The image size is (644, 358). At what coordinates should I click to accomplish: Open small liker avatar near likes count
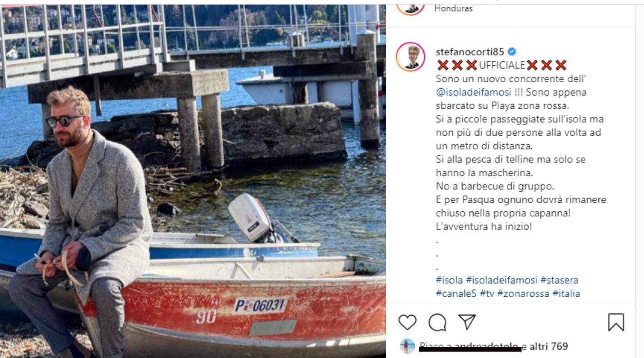(x=407, y=346)
